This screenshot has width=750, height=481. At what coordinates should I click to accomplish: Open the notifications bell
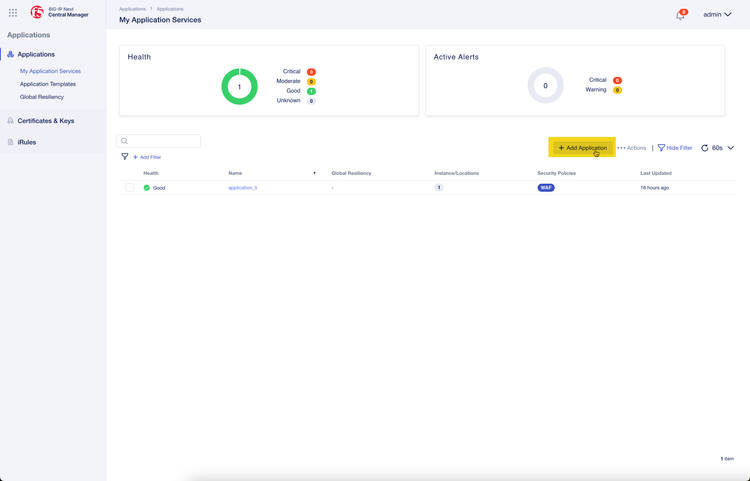(x=681, y=15)
